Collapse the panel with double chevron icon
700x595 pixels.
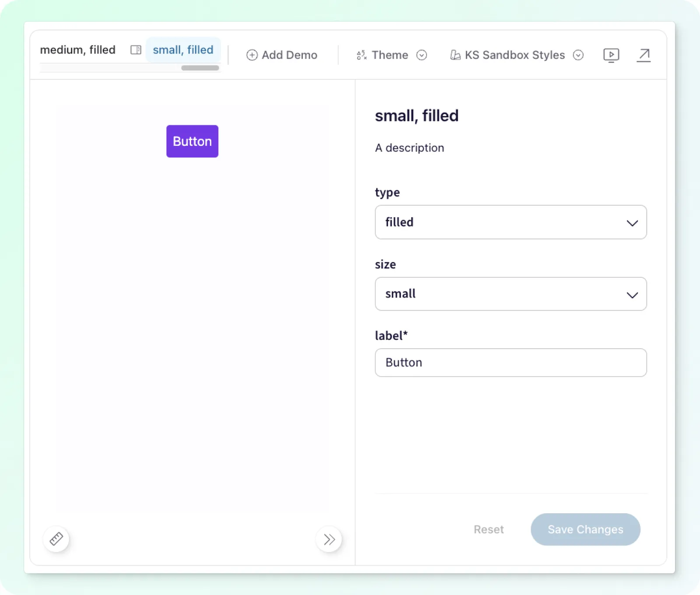pos(329,539)
